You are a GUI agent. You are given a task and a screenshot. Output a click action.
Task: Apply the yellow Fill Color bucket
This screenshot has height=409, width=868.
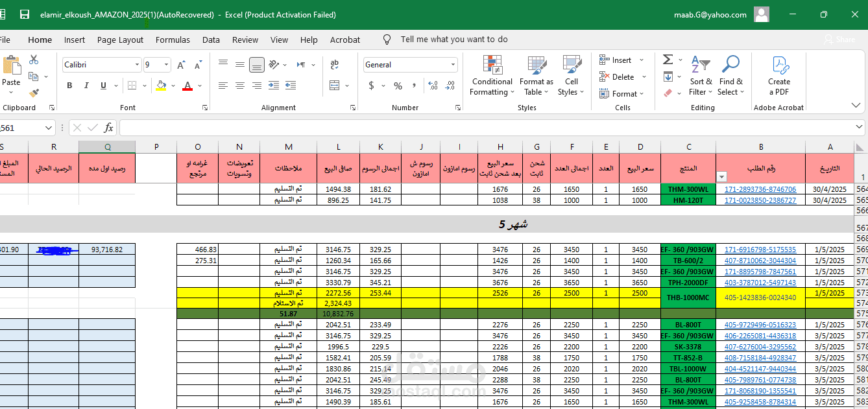point(162,86)
